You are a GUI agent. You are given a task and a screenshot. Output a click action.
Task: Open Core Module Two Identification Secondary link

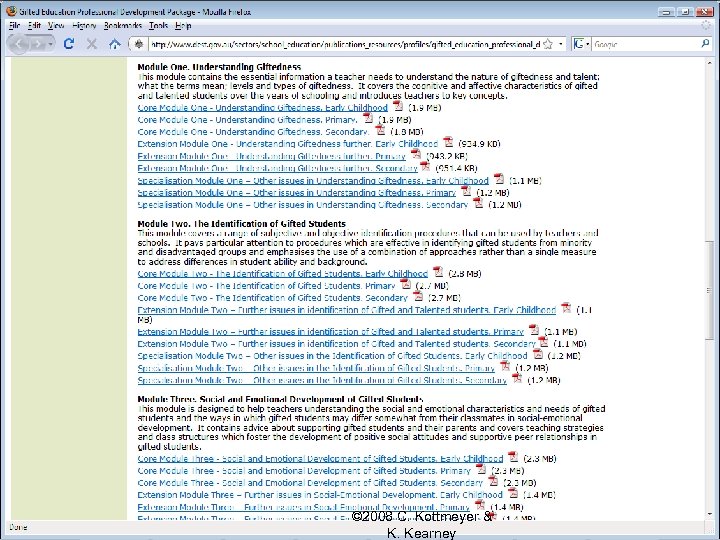[x=273, y=298]
